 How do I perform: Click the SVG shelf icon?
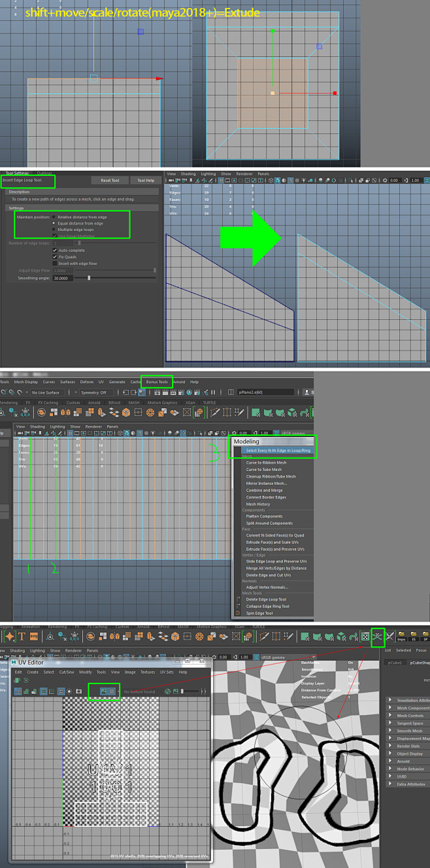pos(33,636)
